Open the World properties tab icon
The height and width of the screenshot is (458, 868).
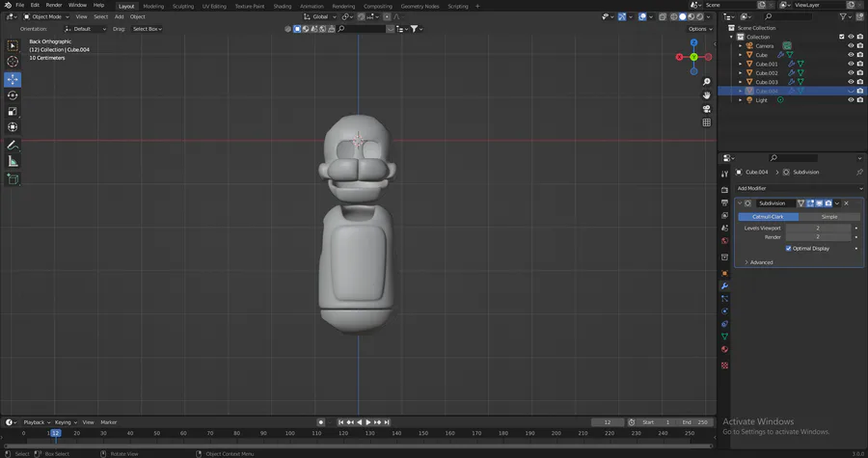(x=724, y=241)
